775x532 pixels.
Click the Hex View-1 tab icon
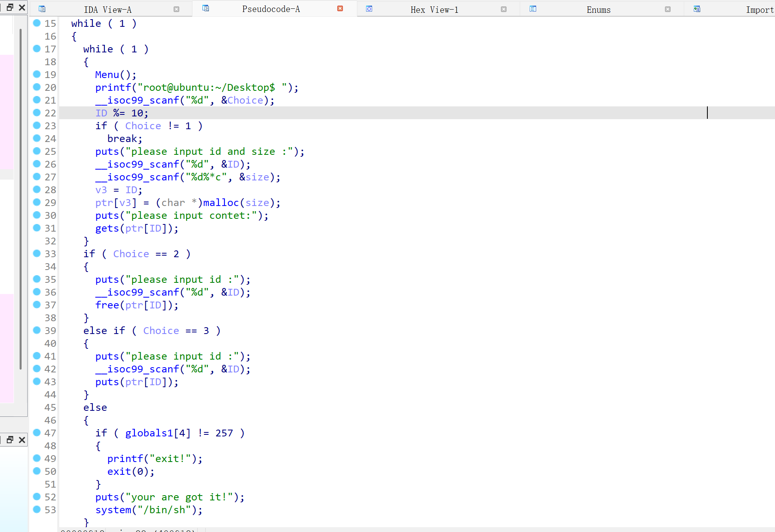[x=369, y=9]
